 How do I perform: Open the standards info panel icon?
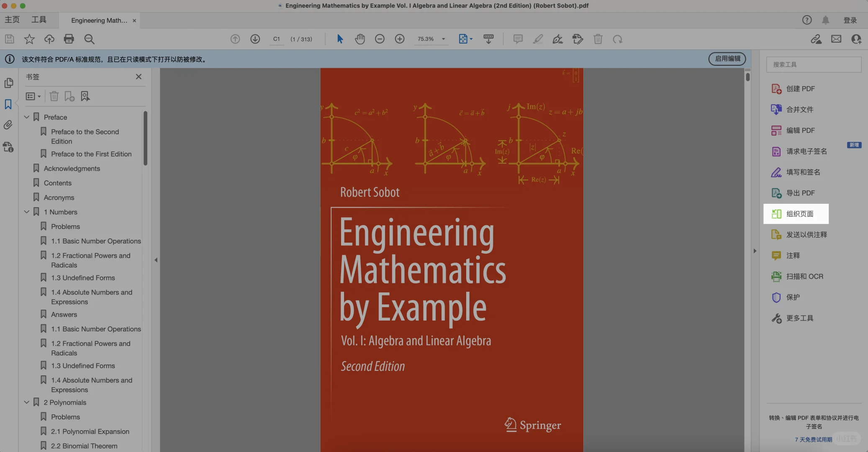coord(8,147)
